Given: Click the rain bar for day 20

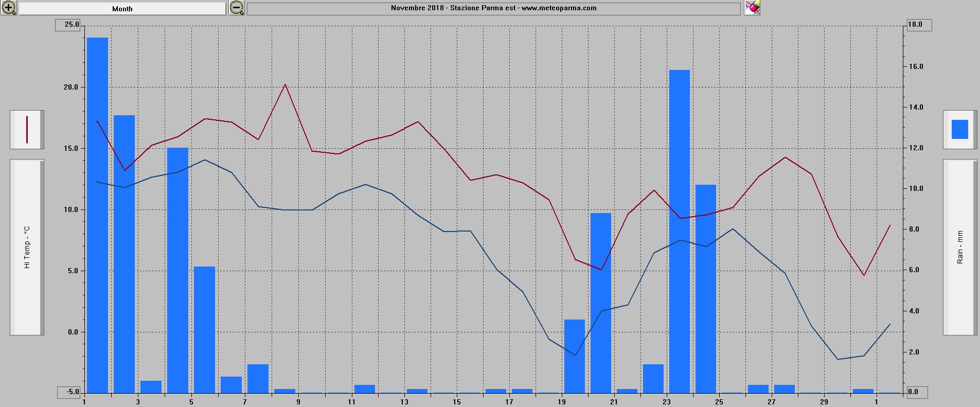Looking at the screenshot, I should pyautogui.click(x=601, y=303).
